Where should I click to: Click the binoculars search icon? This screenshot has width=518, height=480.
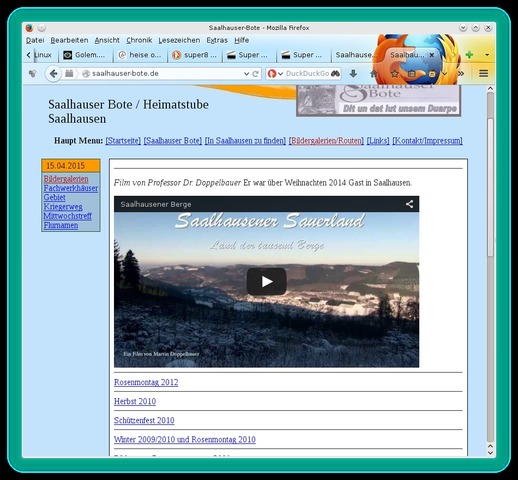click(x=335, y=74)
